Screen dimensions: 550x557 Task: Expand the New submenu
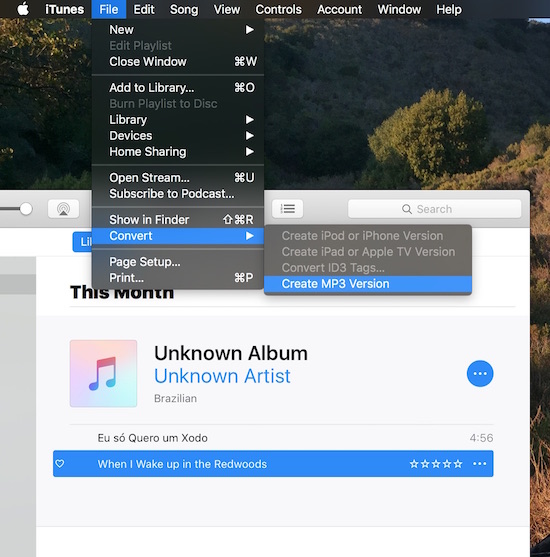point(178,29)
